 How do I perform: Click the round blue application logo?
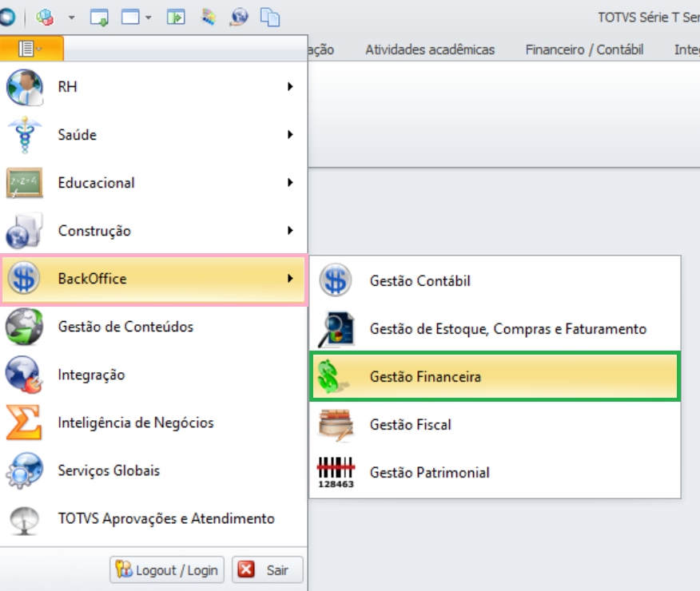(x=7, y=18)
